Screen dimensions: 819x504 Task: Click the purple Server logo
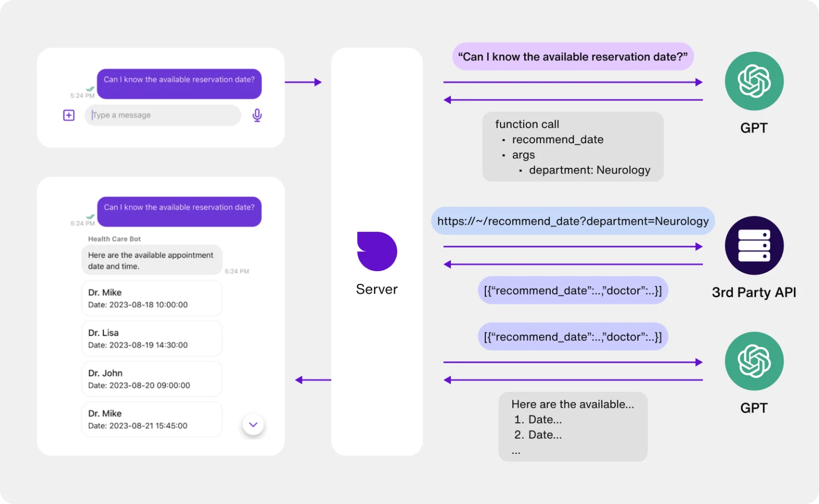point(377,251)
